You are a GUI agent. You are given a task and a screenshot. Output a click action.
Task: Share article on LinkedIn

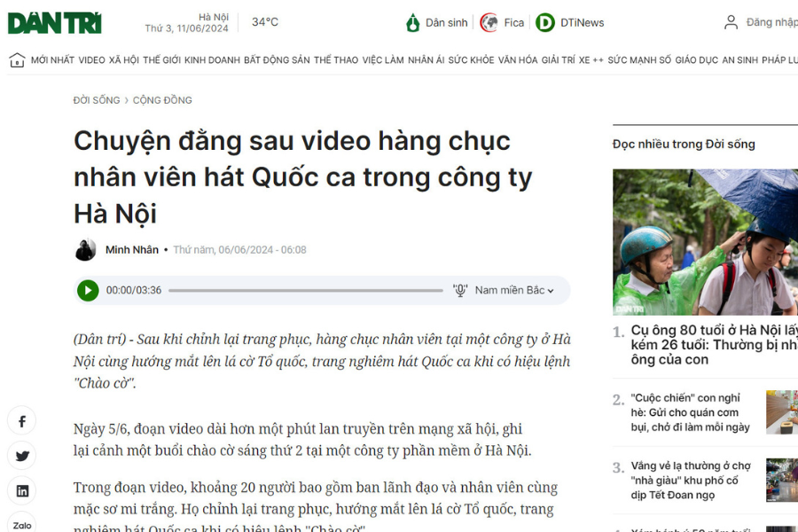(x=22, y=490)
